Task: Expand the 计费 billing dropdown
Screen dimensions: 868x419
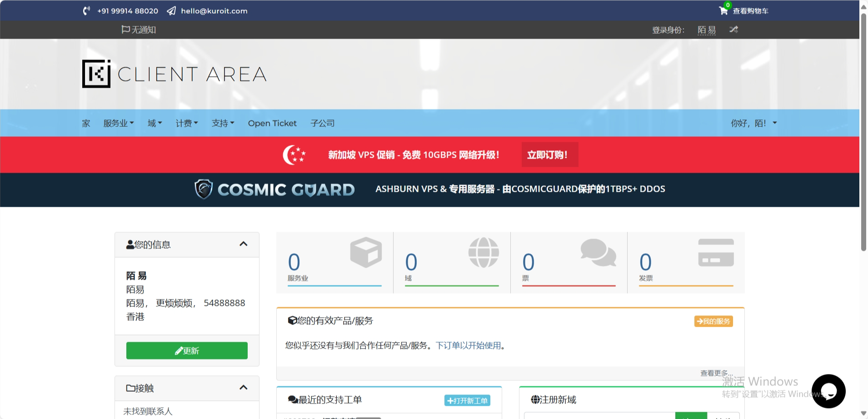Action: tap(186, 123)
